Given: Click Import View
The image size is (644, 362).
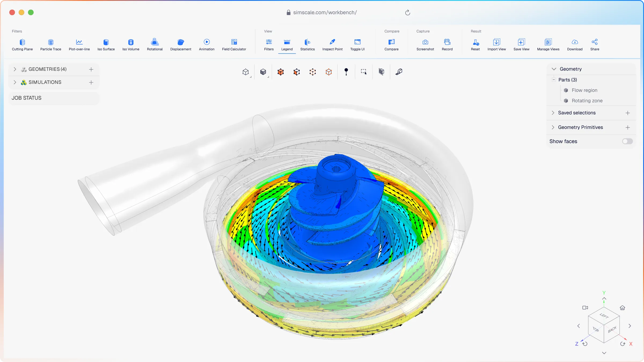Looking at the screenshot, I should point(497,45).
